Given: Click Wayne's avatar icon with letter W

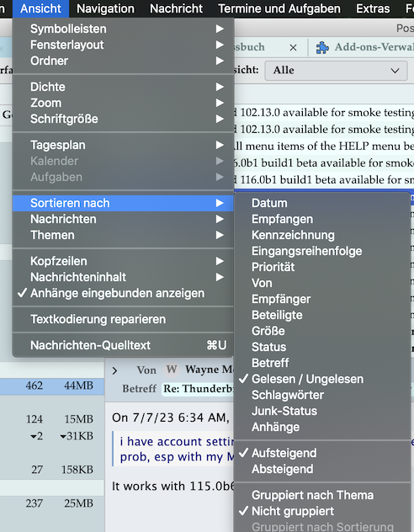Looking at the screenshot, I should pyautogui.click(x=172, y=370).
